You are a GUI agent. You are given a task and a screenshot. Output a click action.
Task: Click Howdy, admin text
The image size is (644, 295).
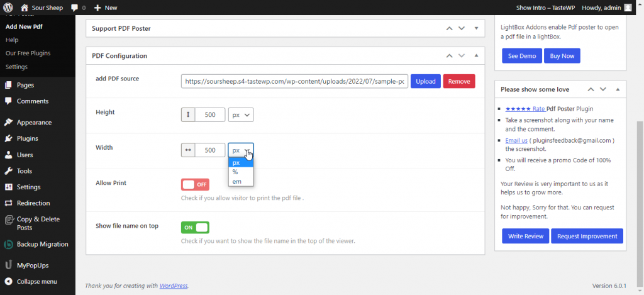[x=601, y=8]
